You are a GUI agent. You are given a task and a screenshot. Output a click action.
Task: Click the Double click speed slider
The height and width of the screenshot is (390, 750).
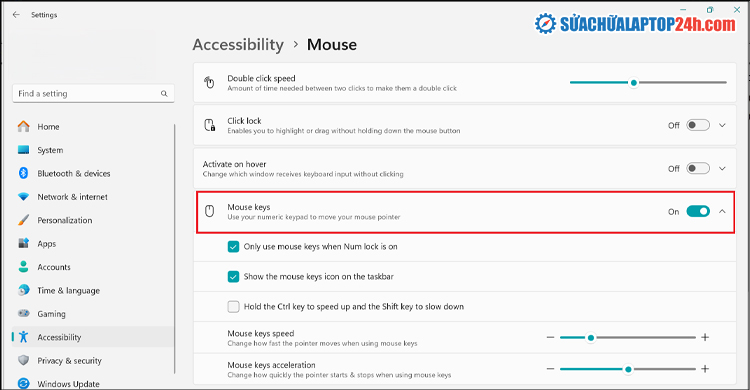tap(648, 83)
